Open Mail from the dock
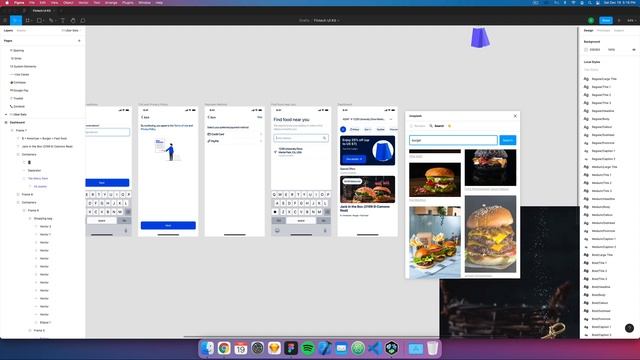This screenshot has width=640, height=360. [342, 348]
